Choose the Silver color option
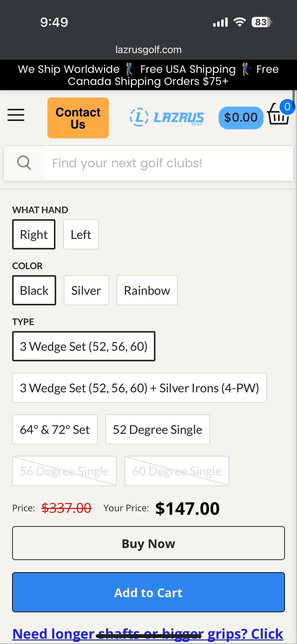Image resolution: width=297 pixels, height=644 pixels. (86, 291)
